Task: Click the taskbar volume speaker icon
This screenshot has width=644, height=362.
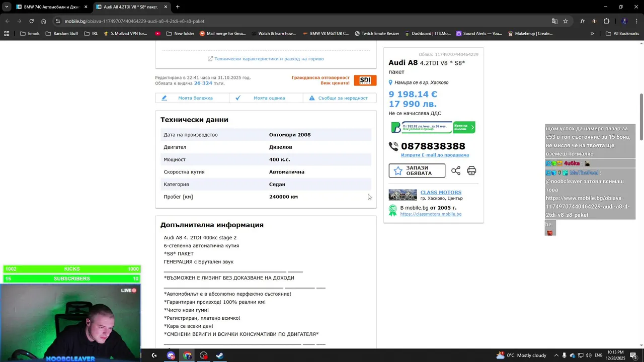Action: pyautogui.click(x=589, y=355)
